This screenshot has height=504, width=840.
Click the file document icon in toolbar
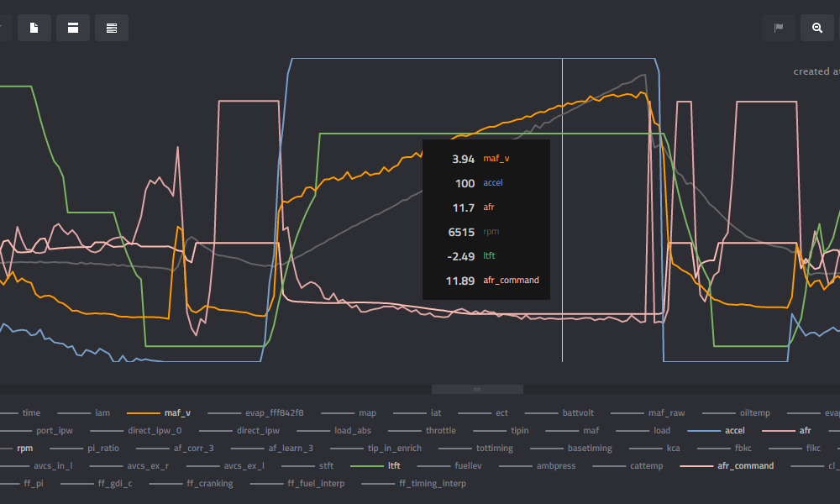[x=34, y=28]
